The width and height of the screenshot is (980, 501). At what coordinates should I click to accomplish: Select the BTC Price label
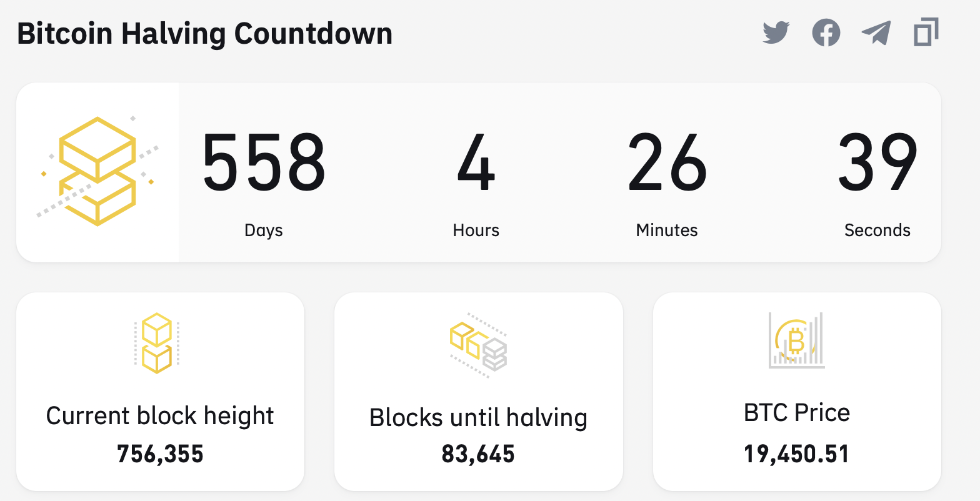click(797, 413)
